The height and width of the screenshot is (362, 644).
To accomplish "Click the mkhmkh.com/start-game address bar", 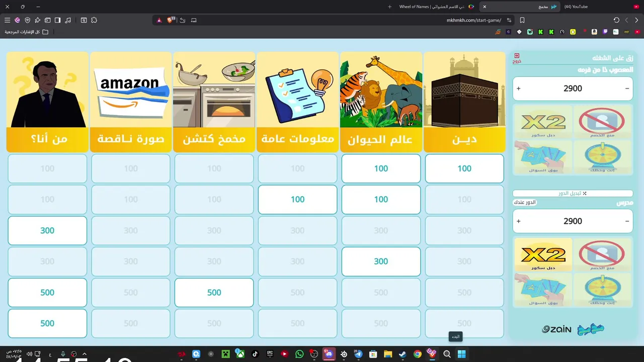I will coord(473,20).
